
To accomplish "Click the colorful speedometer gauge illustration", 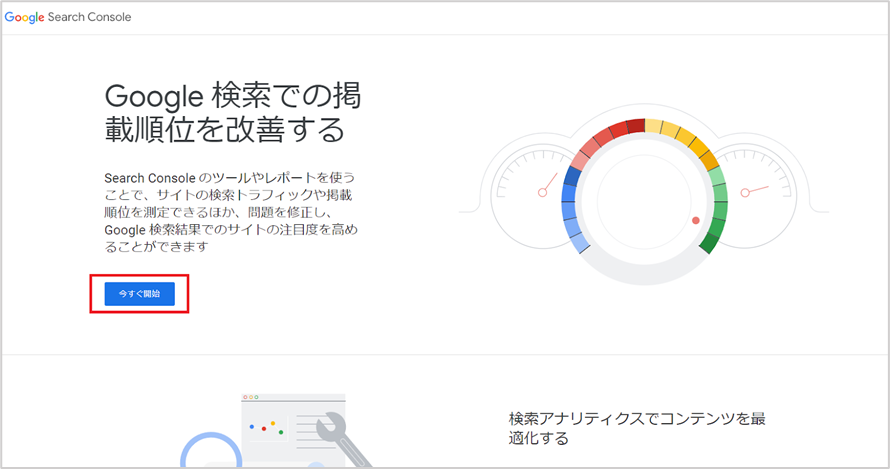I will pyautogui.click(x=644, y=194).
